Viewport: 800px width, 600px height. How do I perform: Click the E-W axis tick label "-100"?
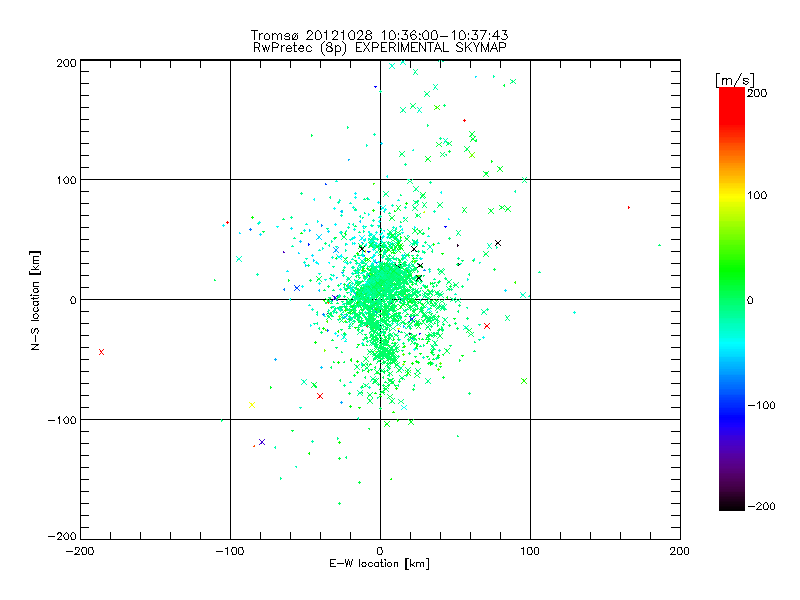pyautogui.click(x=230, y=551)
